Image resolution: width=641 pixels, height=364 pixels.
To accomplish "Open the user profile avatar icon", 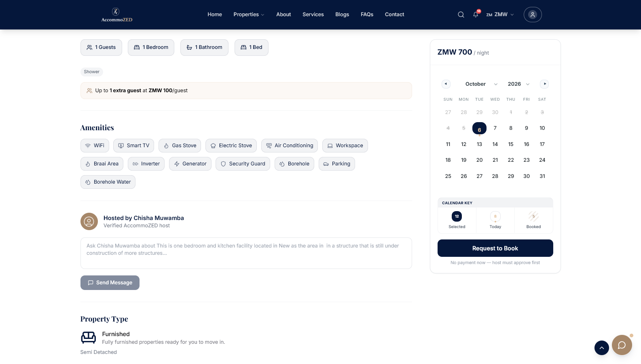I will 533,15.
